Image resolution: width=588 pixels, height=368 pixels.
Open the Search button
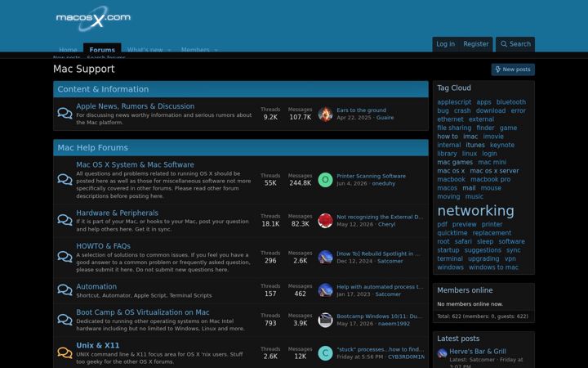(515, 44)
